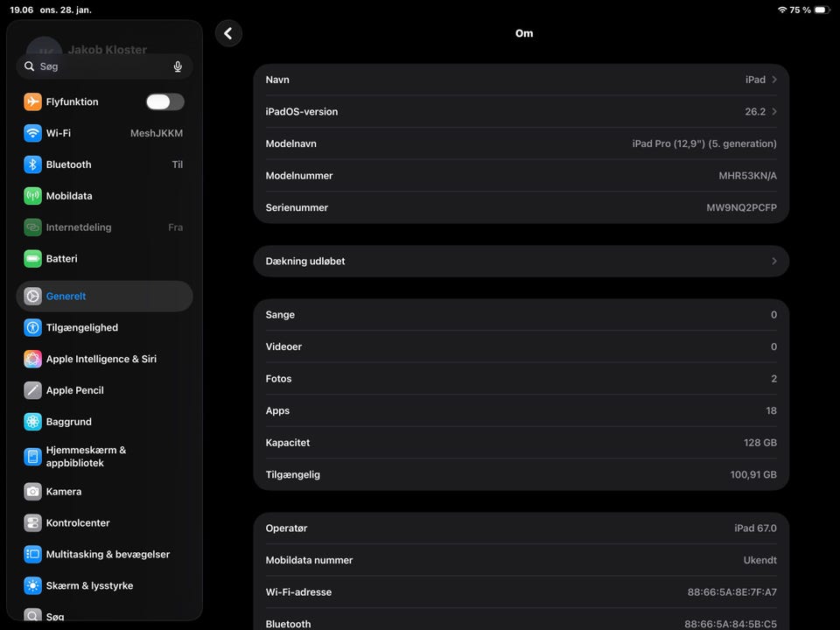840x630 pixels.
Task: Tap the Kamera camera icon
Action: pos(32,491)
